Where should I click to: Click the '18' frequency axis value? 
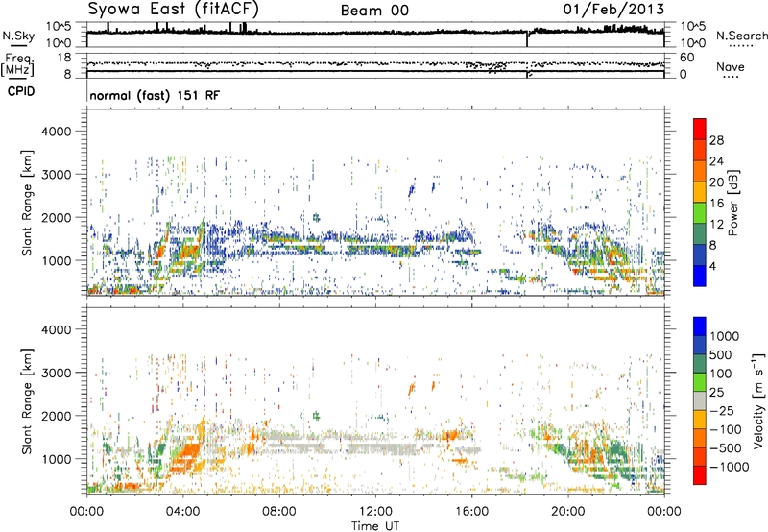[x=63, y=58]
